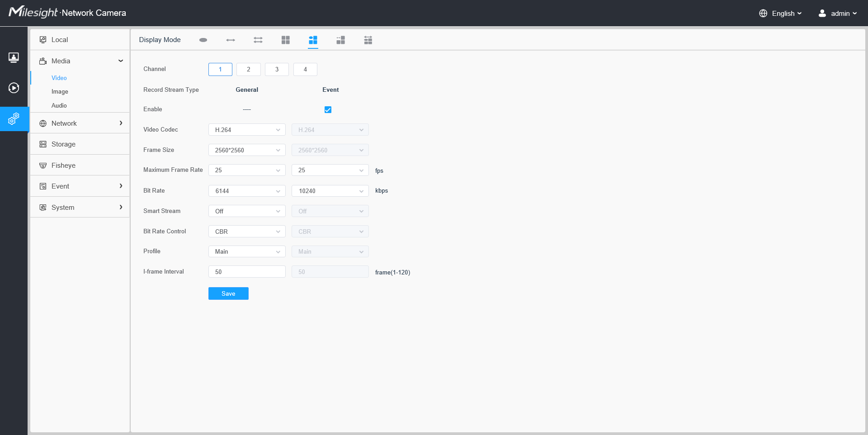Click the Milesight Network Camera logo
Screen dimensions: 868x435
[67, 12]
